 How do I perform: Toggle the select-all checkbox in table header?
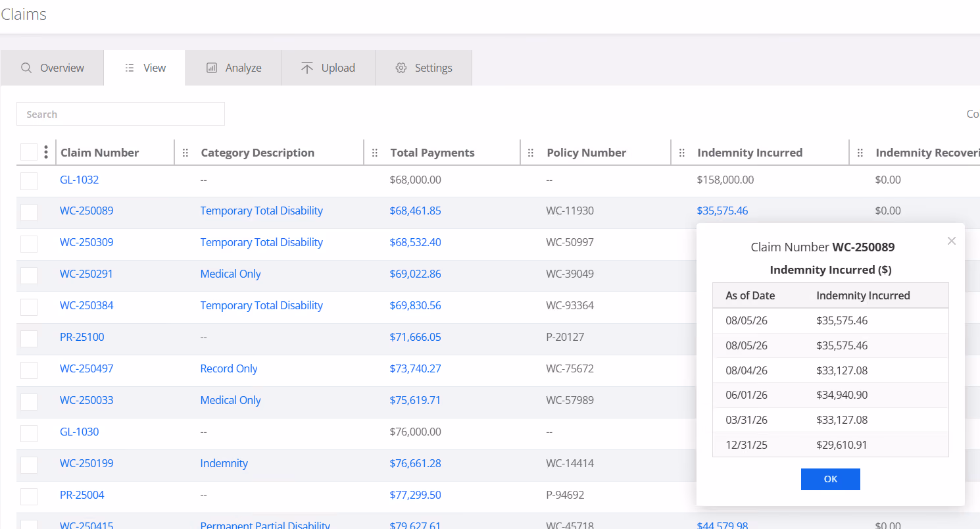pos(29,152)
